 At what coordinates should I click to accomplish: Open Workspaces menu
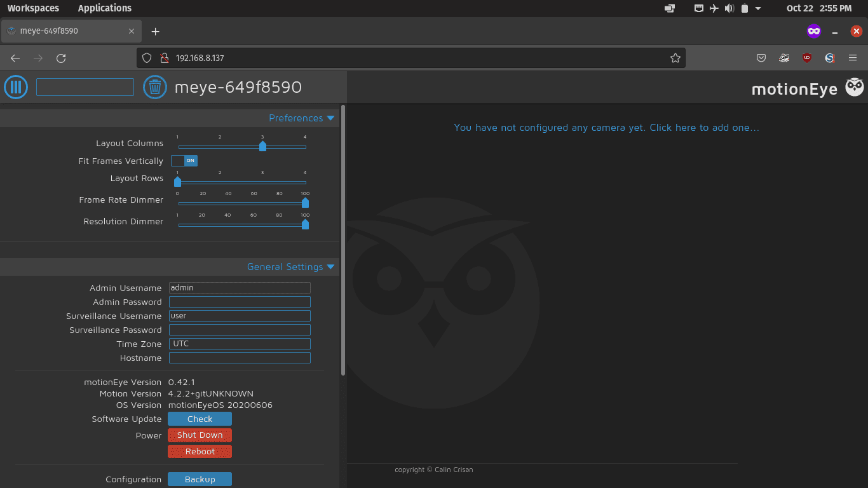[33, 8]
